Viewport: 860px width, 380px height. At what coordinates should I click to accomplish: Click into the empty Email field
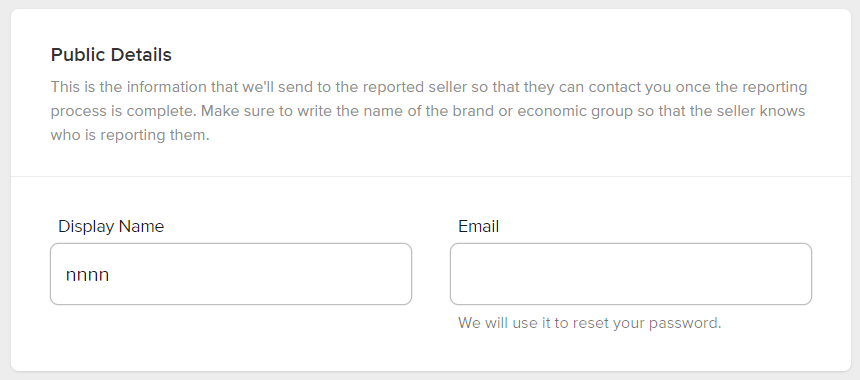(631, 274)
